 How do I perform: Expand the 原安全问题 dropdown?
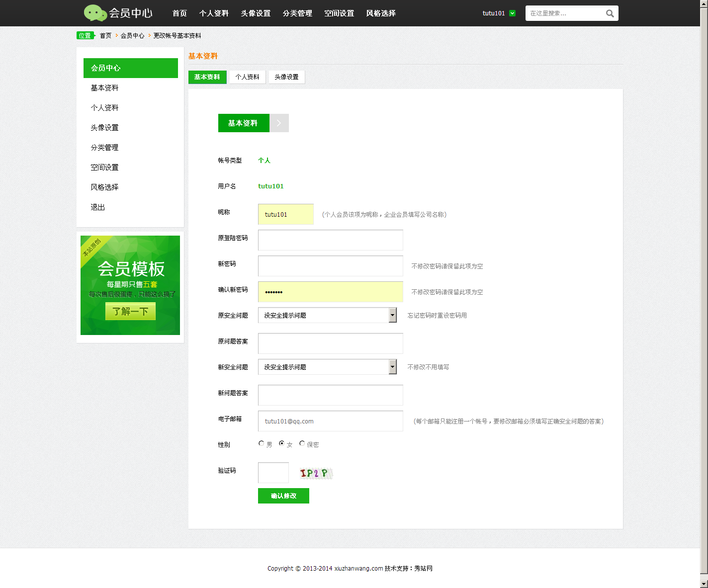[392, 315]
